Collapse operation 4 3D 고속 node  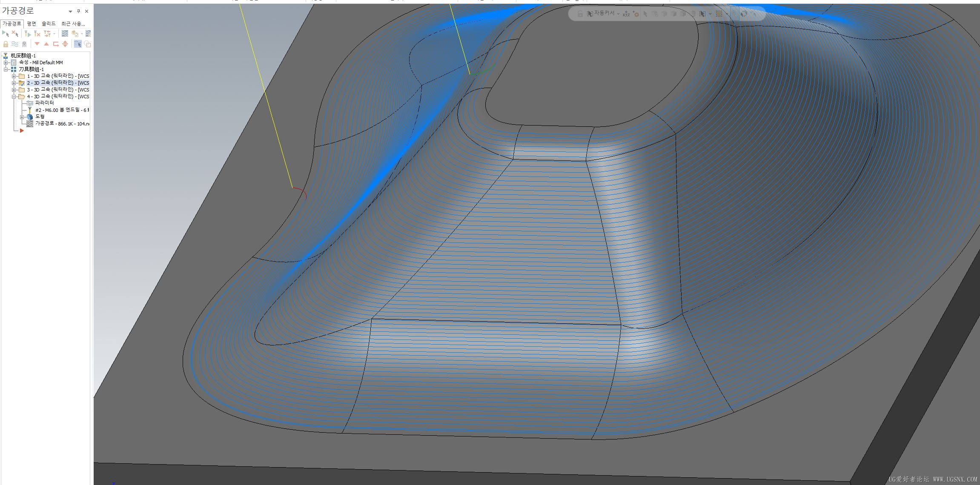[14, 97]
